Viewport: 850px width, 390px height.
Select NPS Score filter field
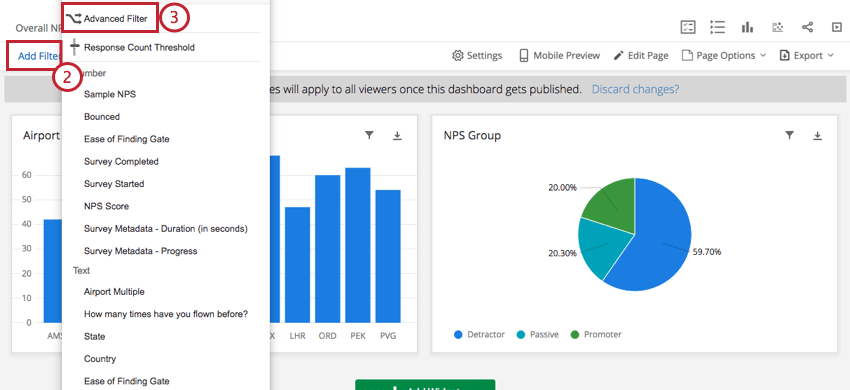pos(106,206)
